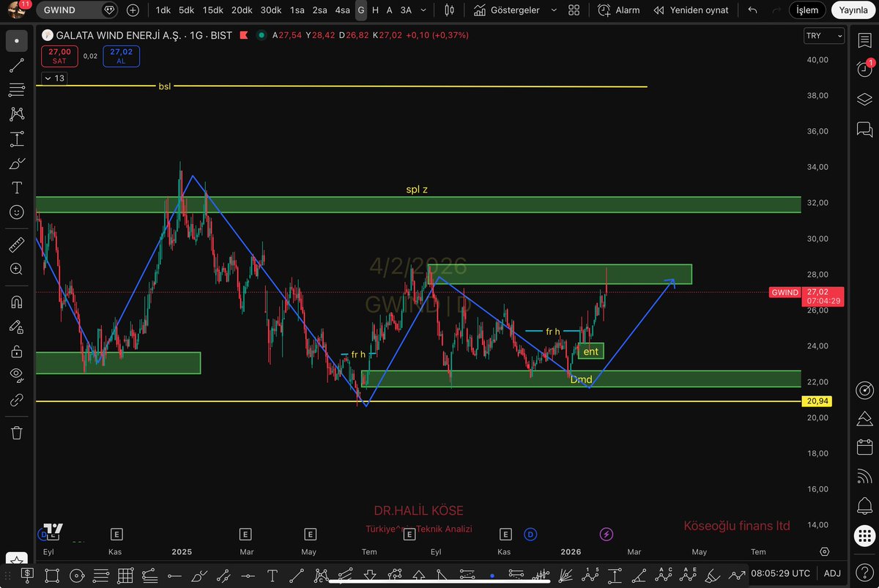This screenshot has height=588, width=879.
Task: Open alerts panel with red badge
Action: coord(864,69)
